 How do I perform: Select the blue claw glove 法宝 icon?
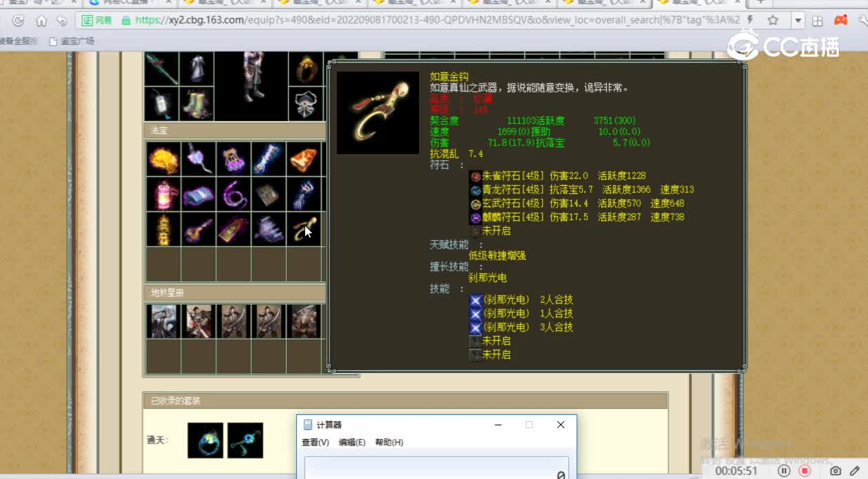tap(304, 195)
